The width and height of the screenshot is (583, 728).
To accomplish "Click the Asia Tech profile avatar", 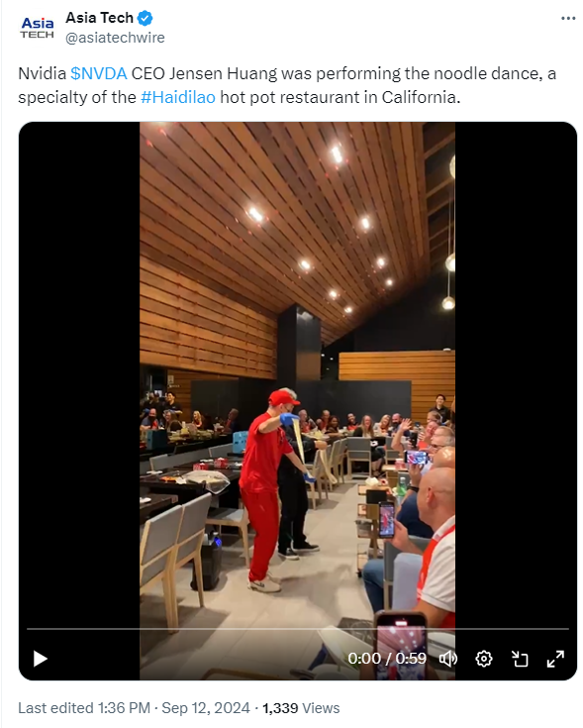I will [37, 28].
